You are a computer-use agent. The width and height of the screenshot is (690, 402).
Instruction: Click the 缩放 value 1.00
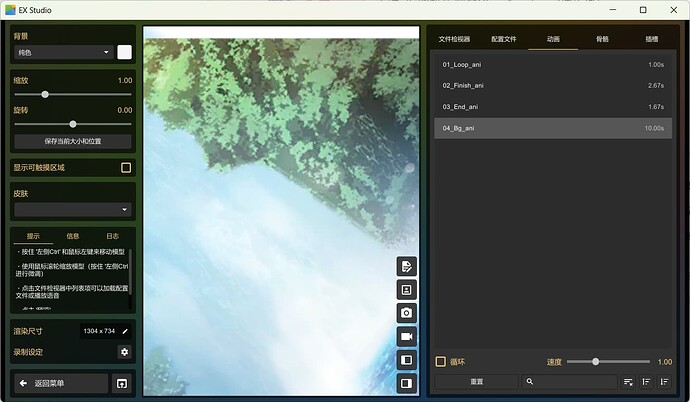(125, 80)
